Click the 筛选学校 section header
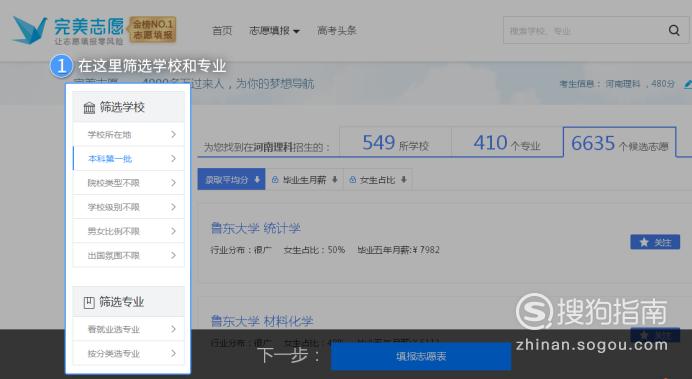 click(x=128, y=107)
